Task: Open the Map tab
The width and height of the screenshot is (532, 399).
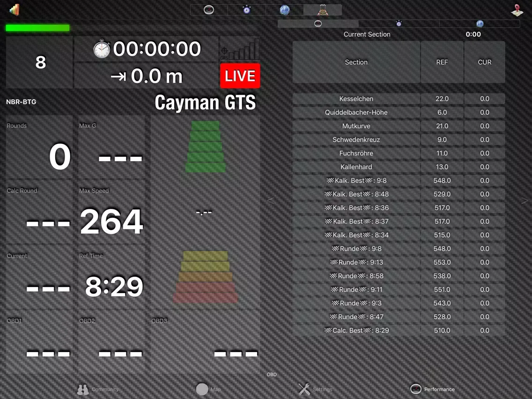Action: (x=208, y=389)
